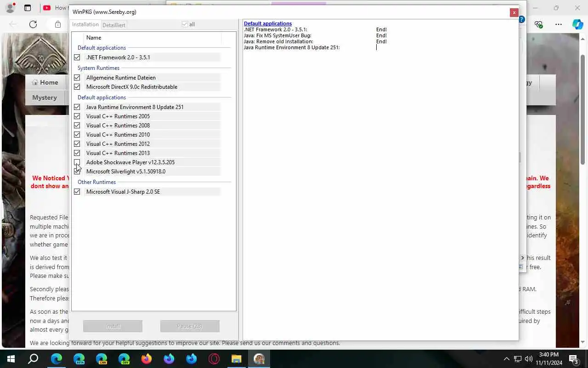Open Edge browser essentials icon
Viewport: 588px width, 368px height.
pyautogui.click(x=539, y=24)
